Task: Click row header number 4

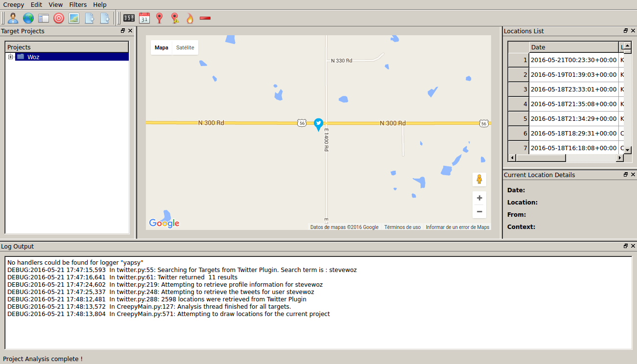Action: coord(519,104)
